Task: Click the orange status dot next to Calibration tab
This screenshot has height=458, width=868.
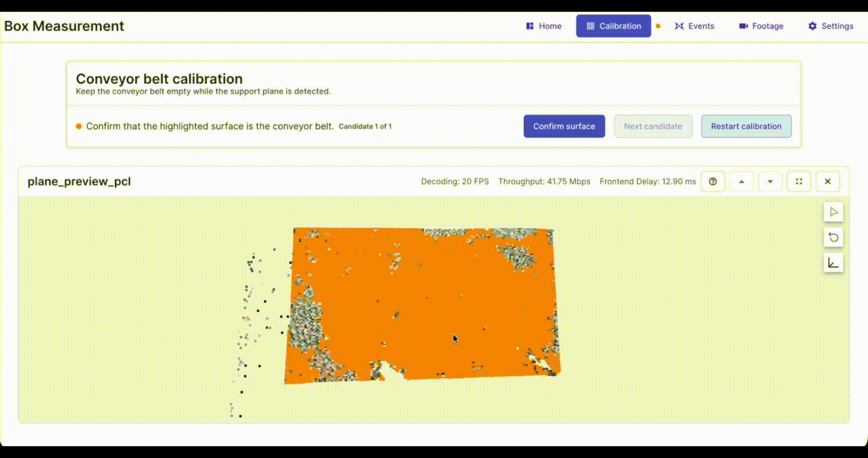Action: click(x=658, y=26)
